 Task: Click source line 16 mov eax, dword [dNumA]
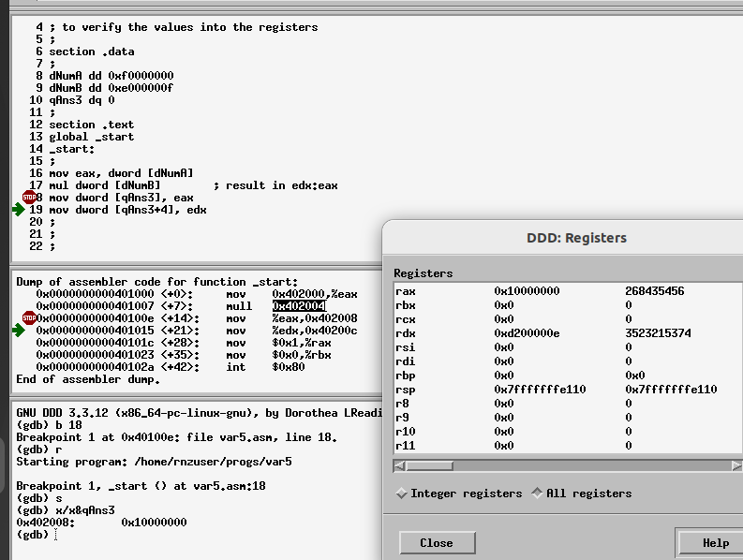coord(121,173)
